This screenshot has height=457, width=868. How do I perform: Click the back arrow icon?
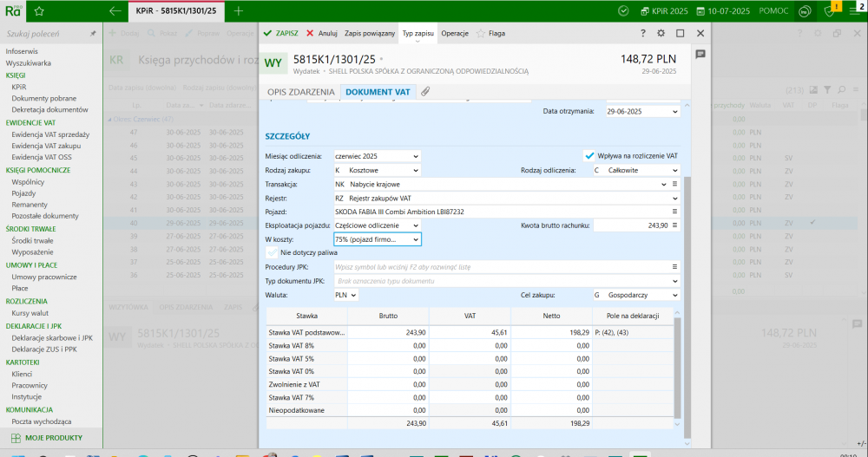tap(115, 11)
